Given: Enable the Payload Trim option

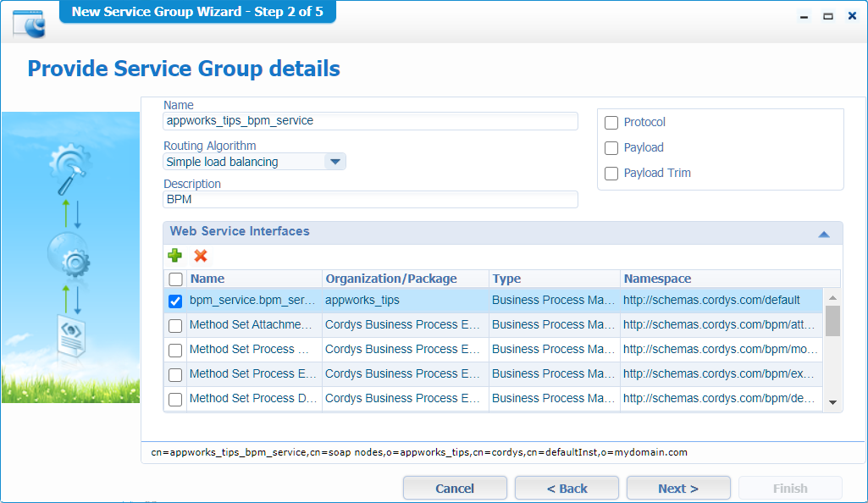Looking at the screenshot, I should (x=611, y=174).
